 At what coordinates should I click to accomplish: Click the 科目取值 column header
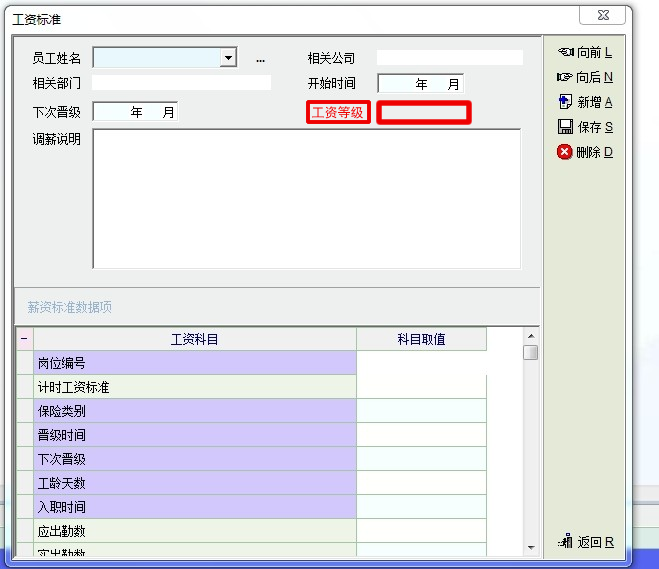pyautogui.click(x=421, y=340)
